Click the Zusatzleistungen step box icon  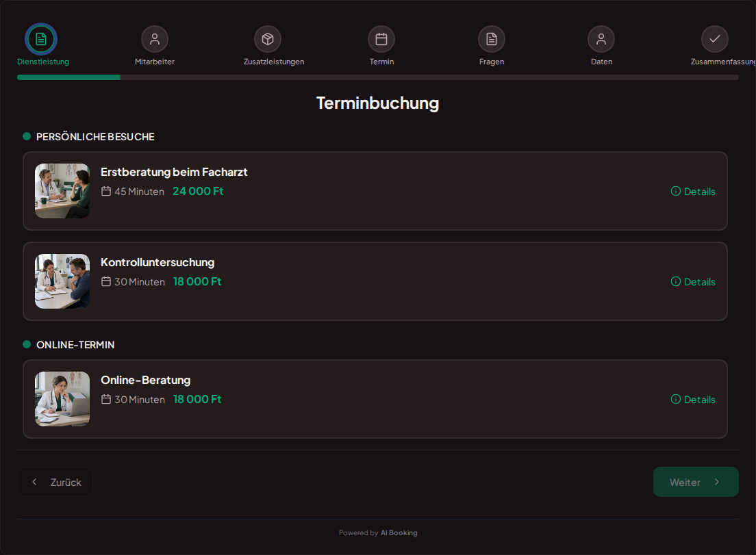click(x=268, y=39)
